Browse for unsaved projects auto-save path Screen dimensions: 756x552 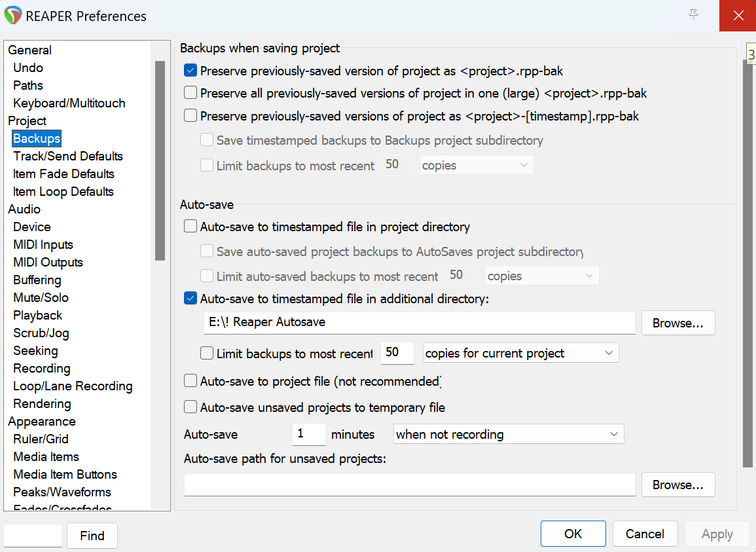tap(678, 485)
